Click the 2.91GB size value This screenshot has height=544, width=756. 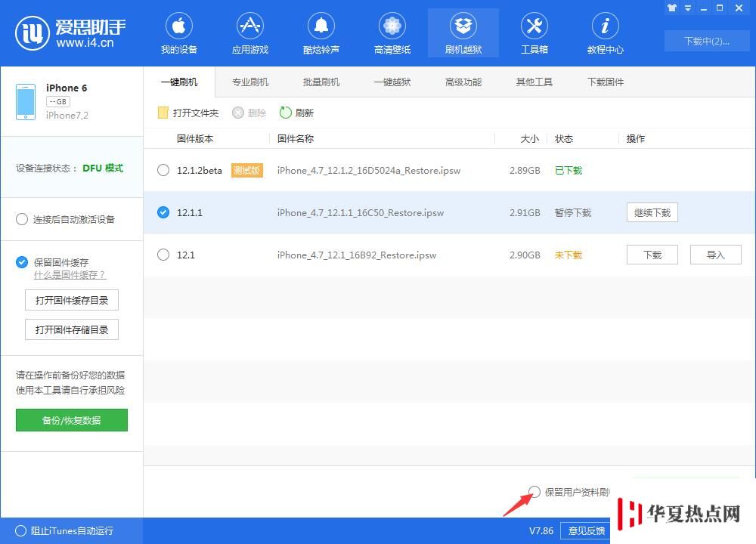coord(525,213)
